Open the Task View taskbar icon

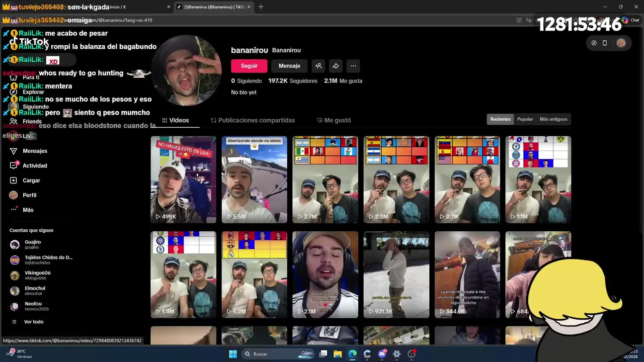tap(324, 354)
